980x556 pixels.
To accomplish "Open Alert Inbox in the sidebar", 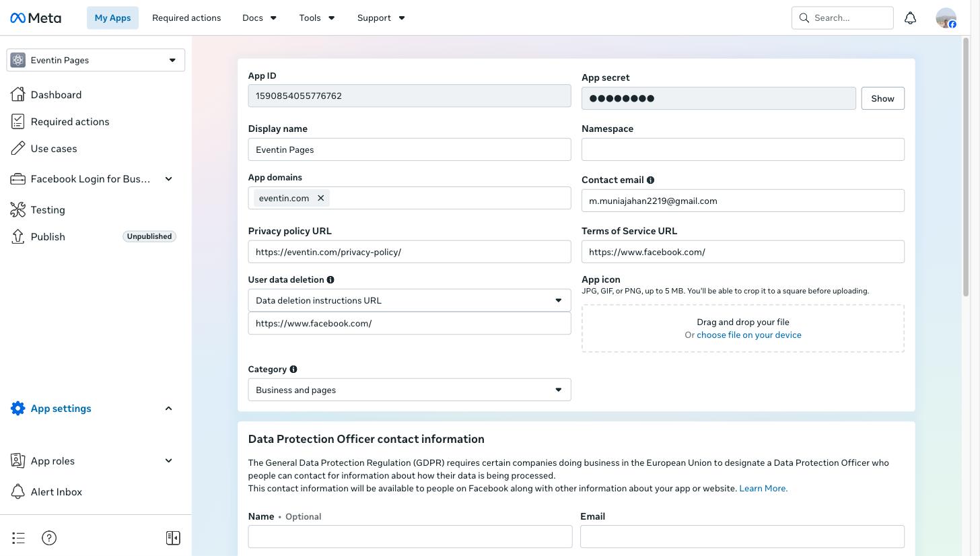I will point(57,492).
